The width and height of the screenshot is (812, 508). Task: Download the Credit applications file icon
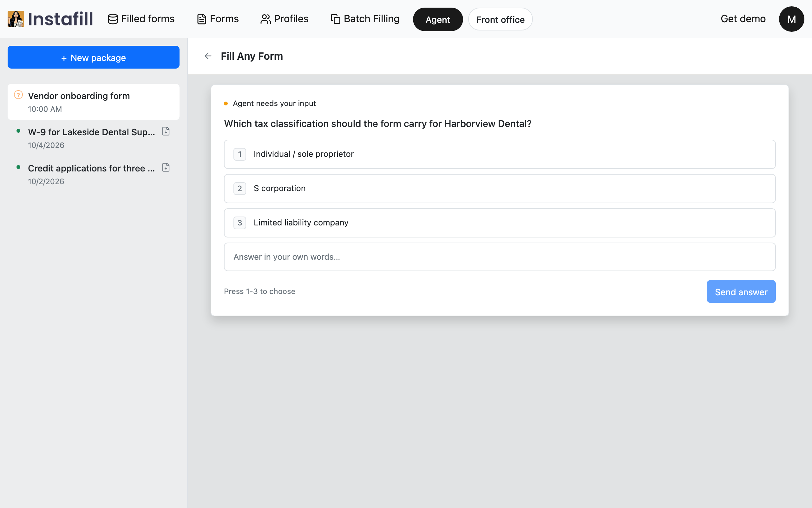pyautogui.click(x=166, y=168)
